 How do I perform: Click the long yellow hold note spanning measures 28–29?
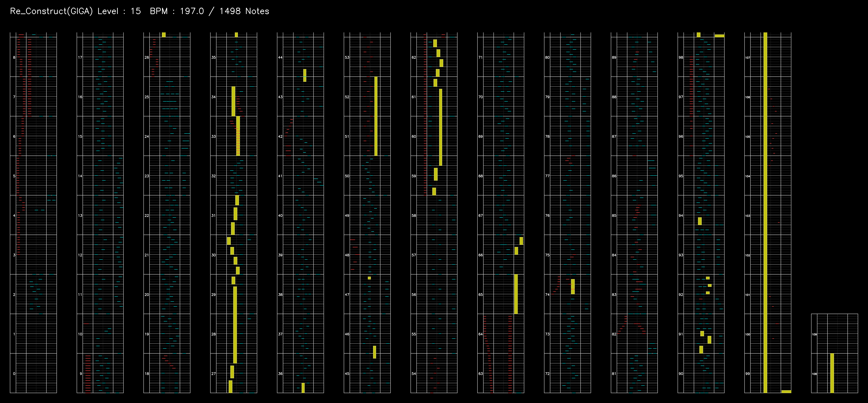[235, 325]
